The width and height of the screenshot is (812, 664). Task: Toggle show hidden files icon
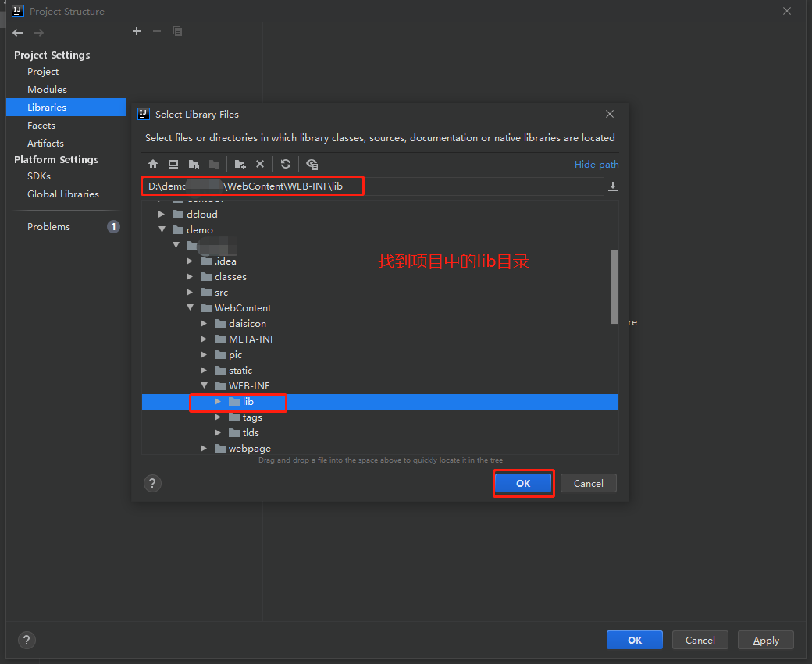312,164
